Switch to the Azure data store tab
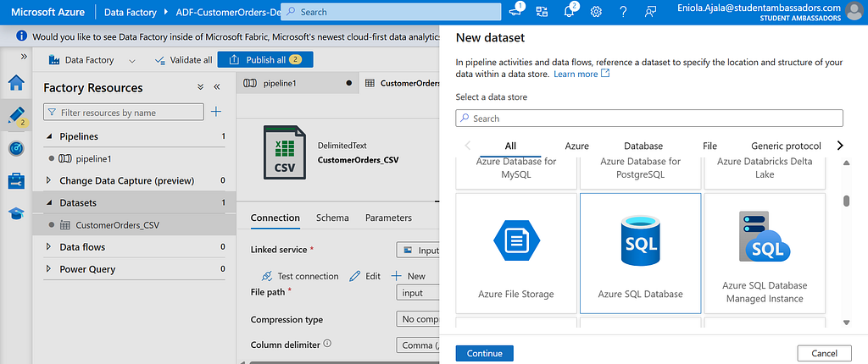 pyautogui.click(x=576, y=146)
